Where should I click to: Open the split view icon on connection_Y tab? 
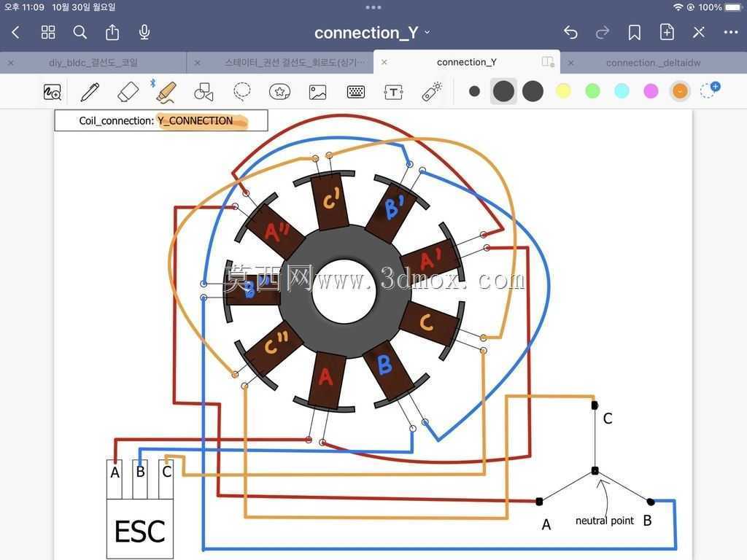click(x=548, y=62)
